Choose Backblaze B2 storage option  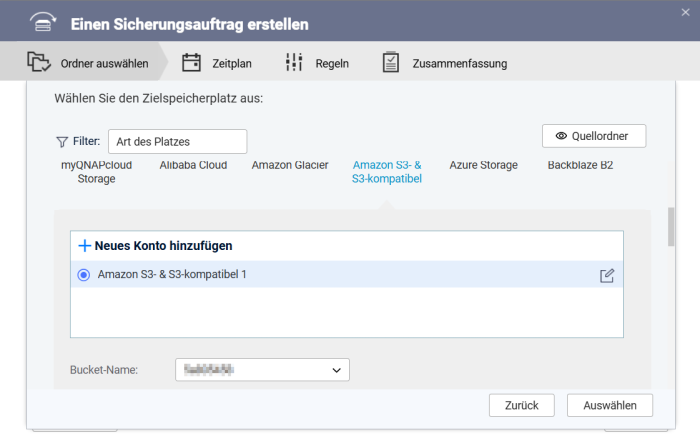[x=580, y=165]
